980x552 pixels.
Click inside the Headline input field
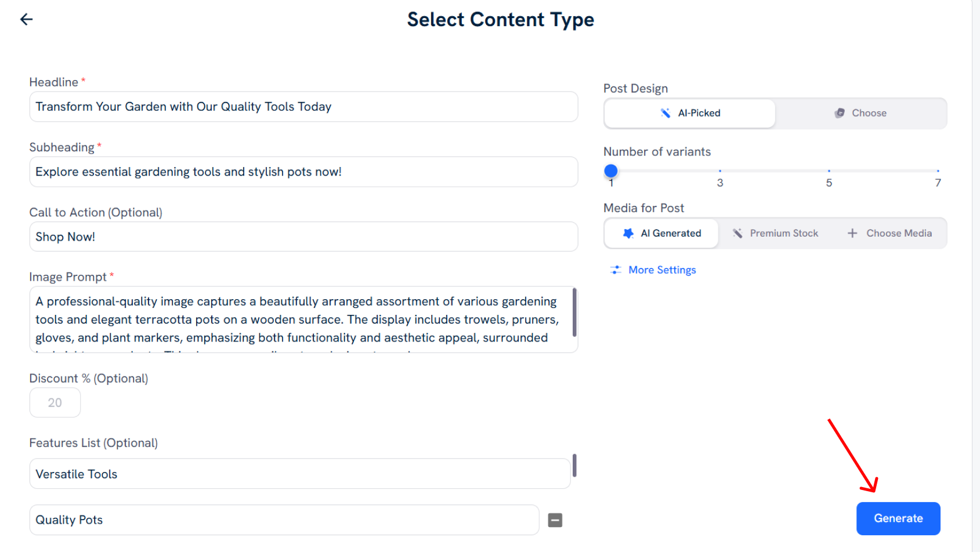pos(303,107)
